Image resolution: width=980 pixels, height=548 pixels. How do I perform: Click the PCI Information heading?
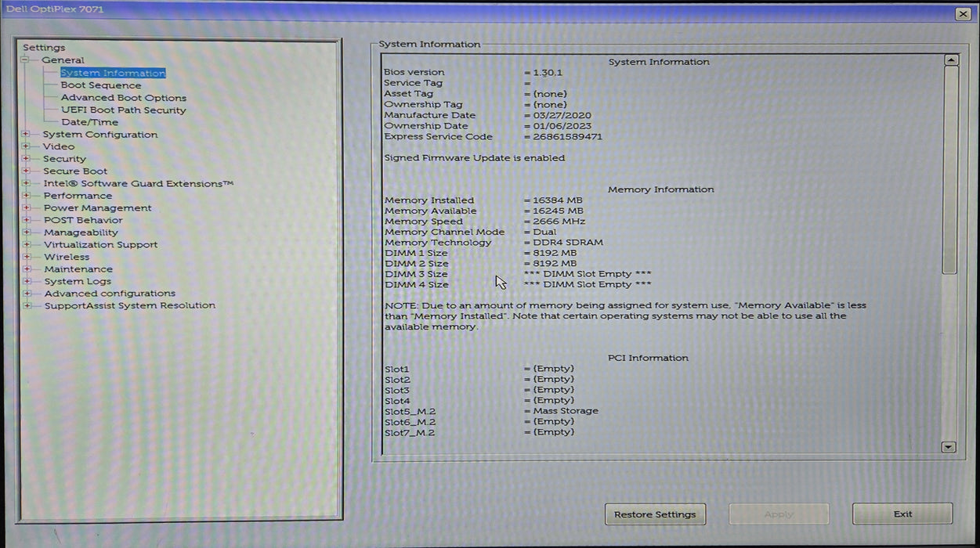[648, 358]
